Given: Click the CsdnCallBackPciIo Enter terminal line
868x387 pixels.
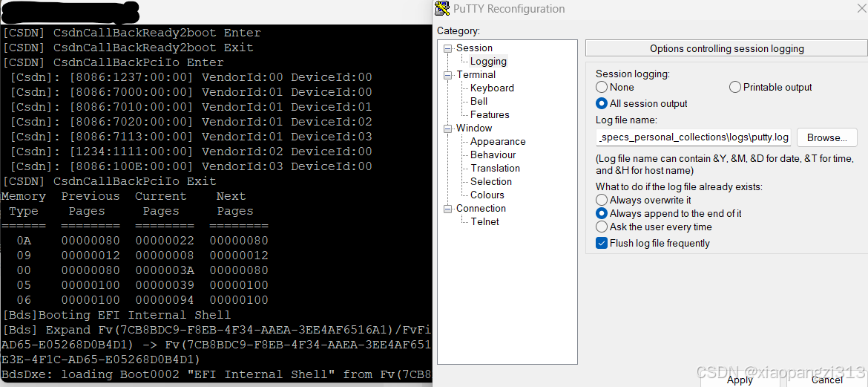Looking at the screenshot, I should point(114,62).
